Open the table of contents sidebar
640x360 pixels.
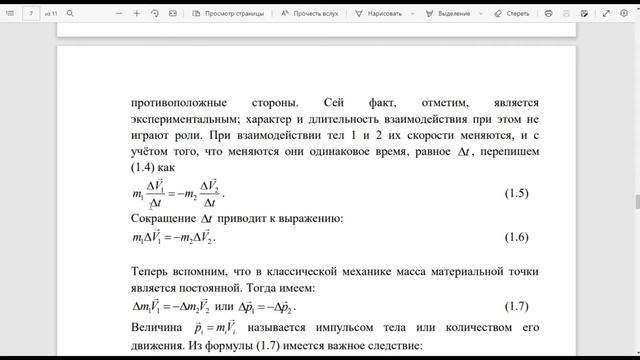point(10,13)
